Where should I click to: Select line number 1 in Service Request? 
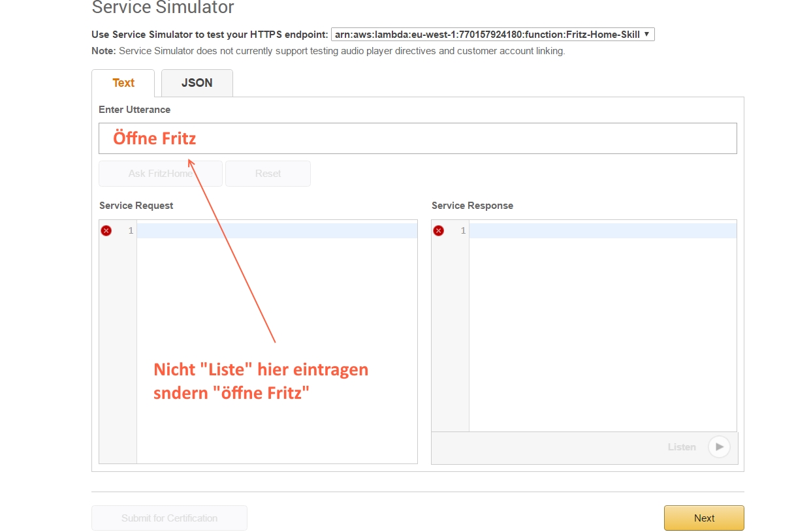tap(131, 230)
